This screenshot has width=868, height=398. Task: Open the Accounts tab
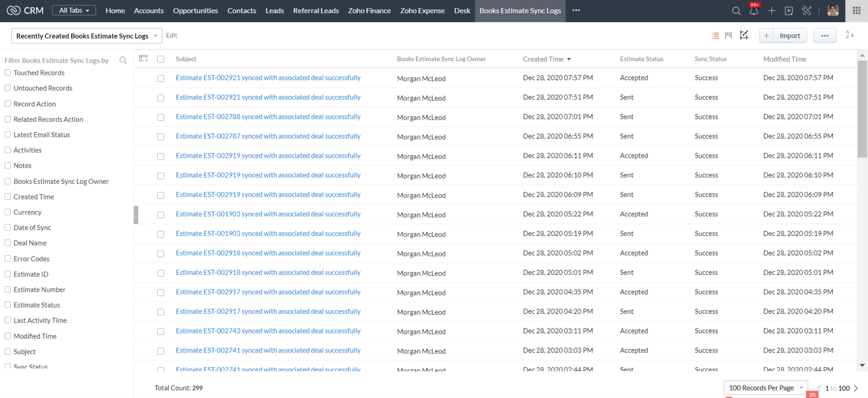(x=149, y=10)
